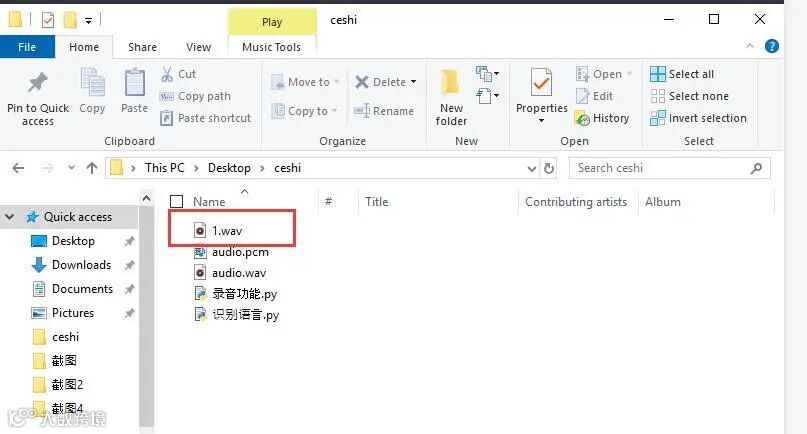This screenshot has height=434, width=807.
Task: Click the Properties quick toolbar checkmark icon
Action: 48,20
